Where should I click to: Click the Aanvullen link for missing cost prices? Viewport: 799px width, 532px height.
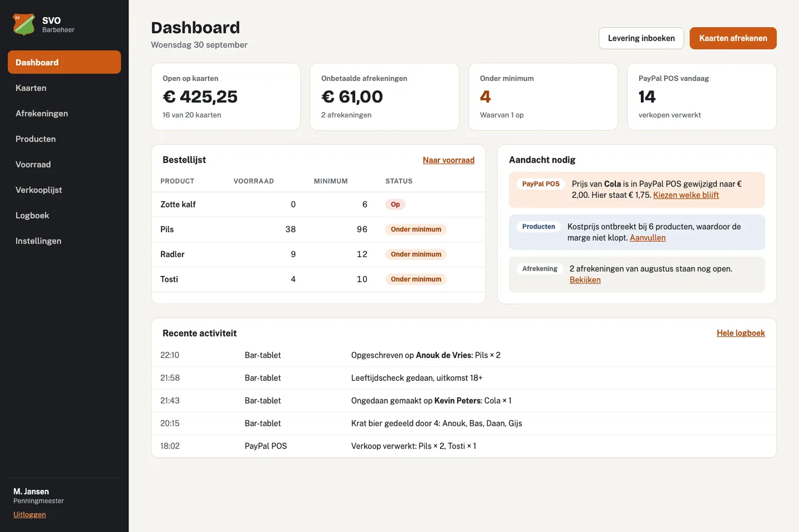(648, 238)
